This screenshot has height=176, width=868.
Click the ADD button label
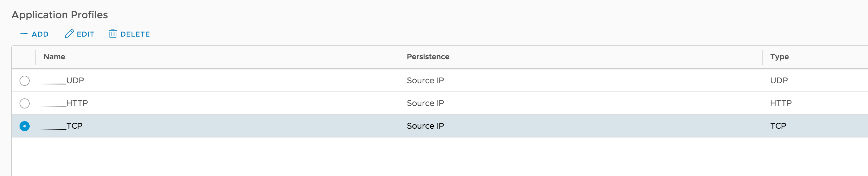(x=40, y=34)
